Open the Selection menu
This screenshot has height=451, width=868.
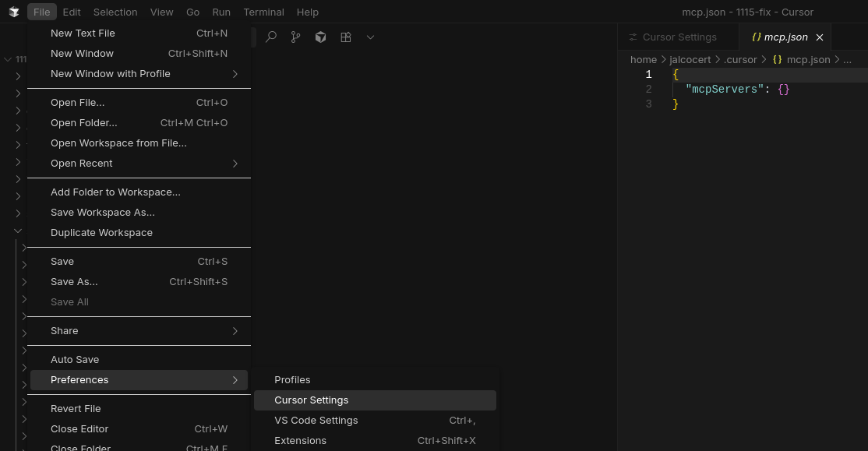(115, 12)
